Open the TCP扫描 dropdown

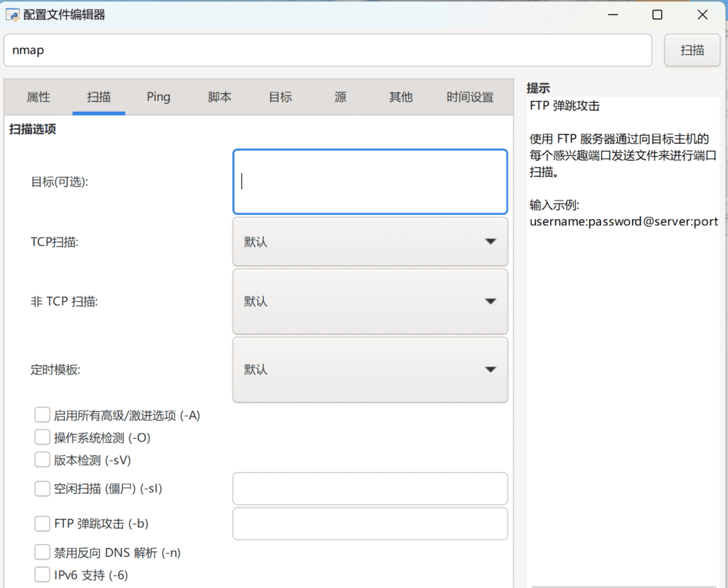click(370, 242)
